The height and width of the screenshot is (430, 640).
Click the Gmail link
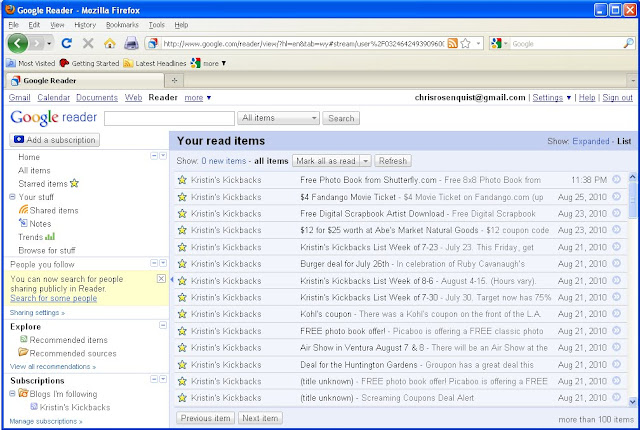[20, 98]
